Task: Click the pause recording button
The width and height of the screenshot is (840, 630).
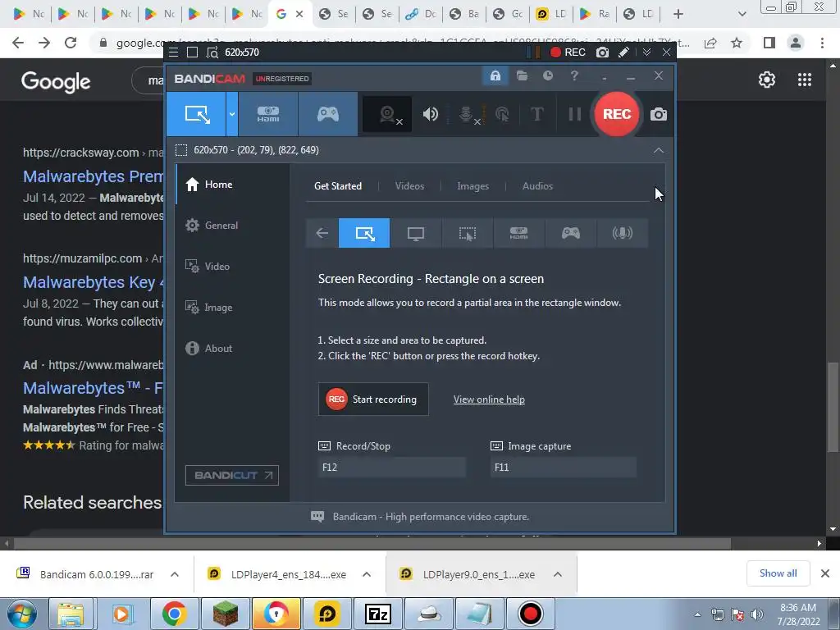Action: pos(575,114)
